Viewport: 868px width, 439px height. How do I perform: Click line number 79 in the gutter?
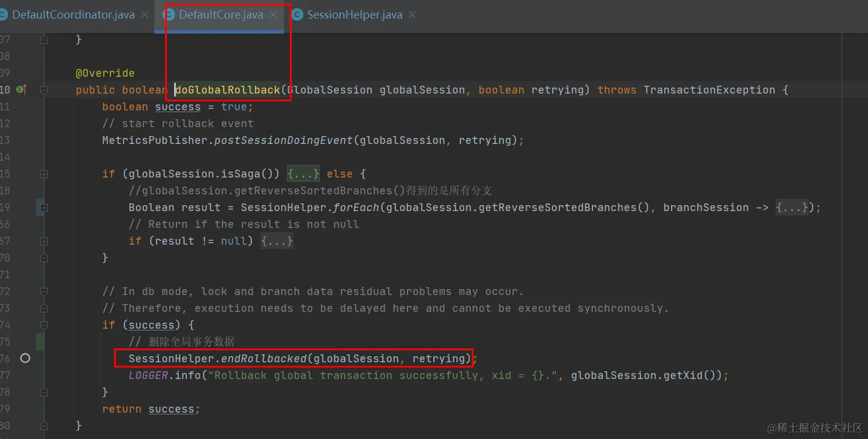point(5,409)
